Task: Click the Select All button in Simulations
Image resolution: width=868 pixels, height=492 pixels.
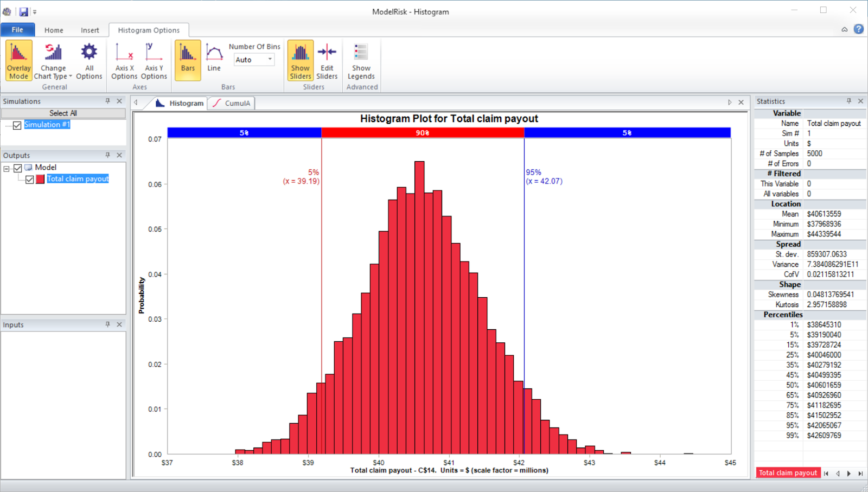Action: 63,113
